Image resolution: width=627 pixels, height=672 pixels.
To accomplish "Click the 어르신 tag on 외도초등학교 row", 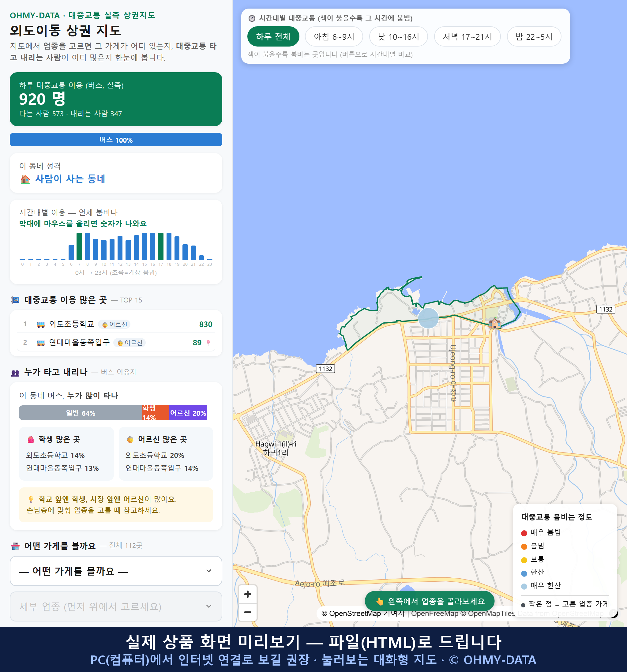I will pyautogui.click(x=115, y=325).
